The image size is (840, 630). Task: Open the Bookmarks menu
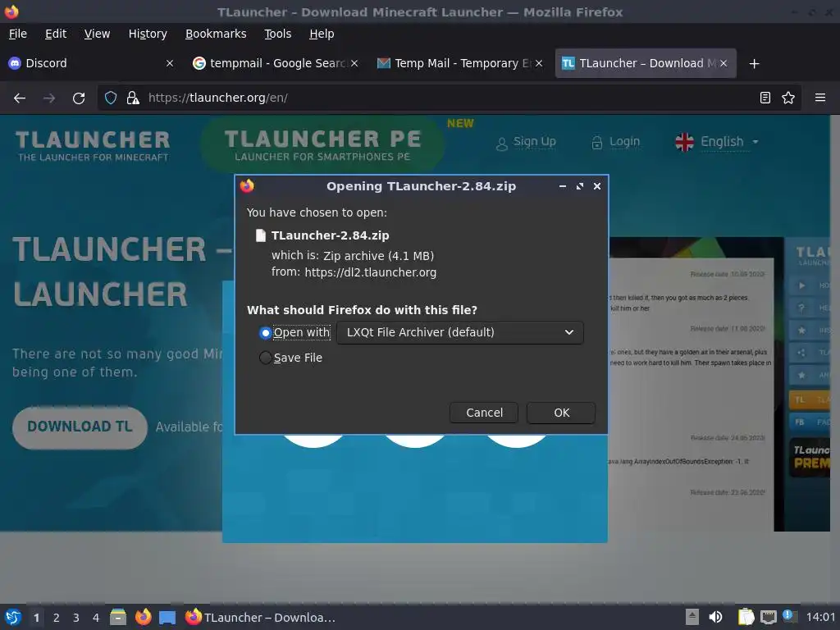point(216,34)
